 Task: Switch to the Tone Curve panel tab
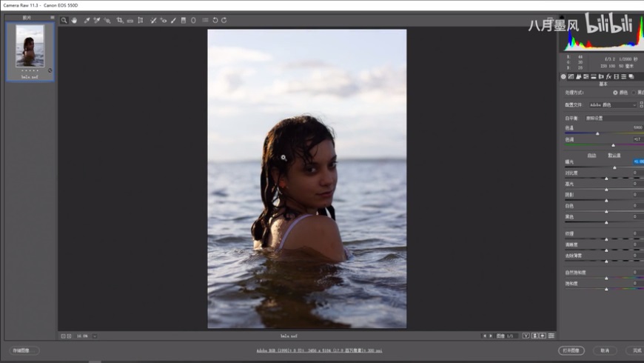pos(571,76)
